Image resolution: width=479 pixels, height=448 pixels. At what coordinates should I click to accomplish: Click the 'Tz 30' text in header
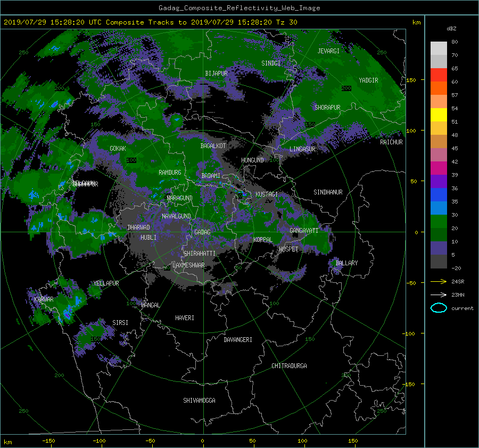286,22
